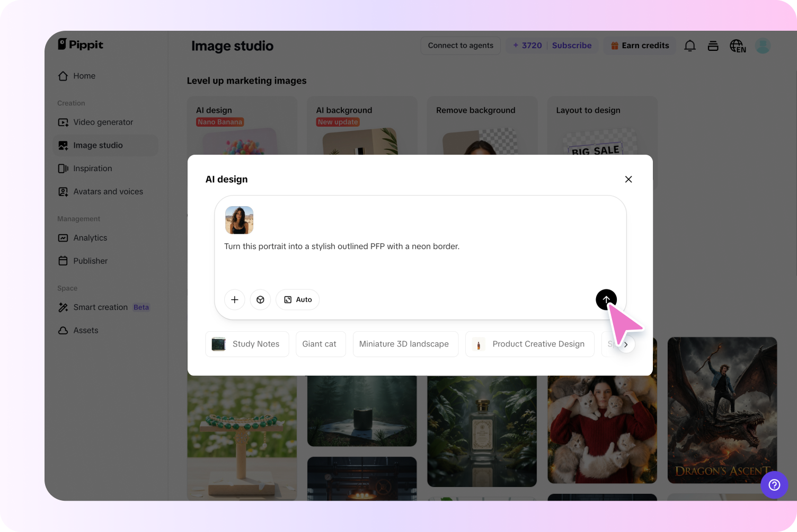Choose the Study Notes suggestion
Screen dimensions: 797x532
(247, 344)
